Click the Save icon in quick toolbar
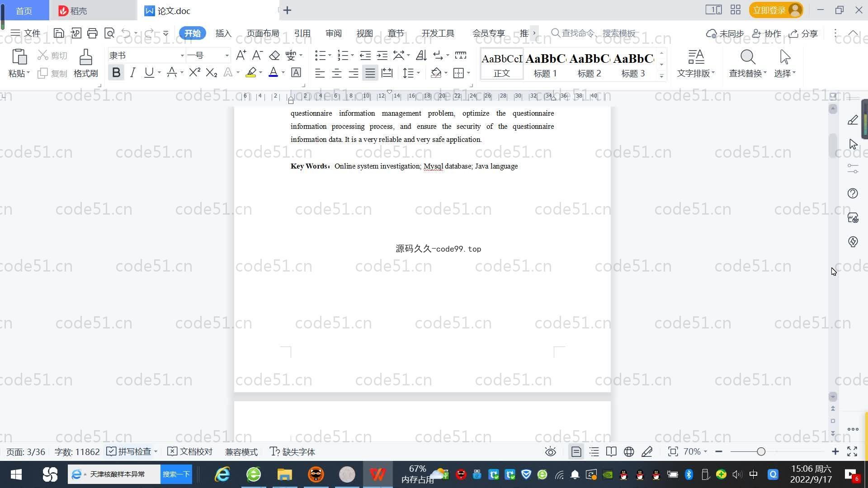This screenshot has width=868, height=488. point(58,33)
